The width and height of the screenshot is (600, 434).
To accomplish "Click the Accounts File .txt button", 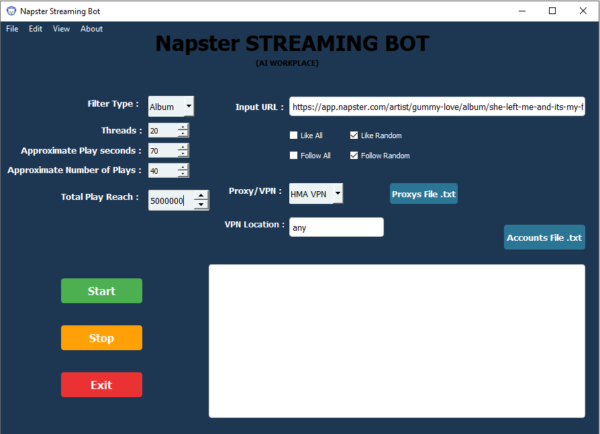I will [544, 237].
